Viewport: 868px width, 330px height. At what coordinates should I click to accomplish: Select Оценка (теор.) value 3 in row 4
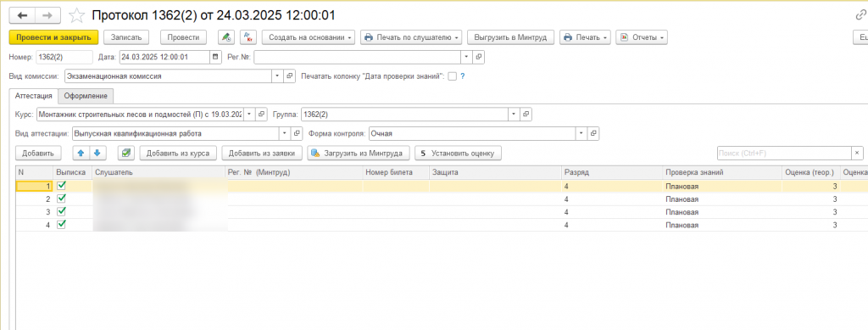pos(811,225)
